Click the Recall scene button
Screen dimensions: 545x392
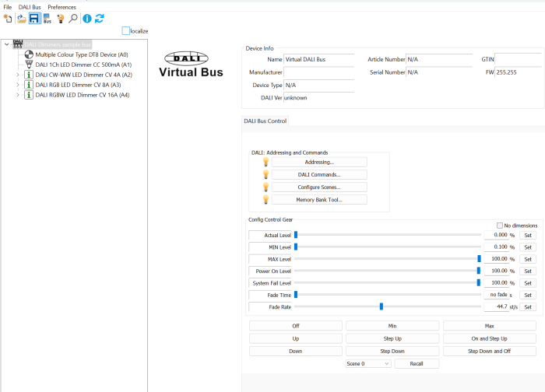click(417, 363)
